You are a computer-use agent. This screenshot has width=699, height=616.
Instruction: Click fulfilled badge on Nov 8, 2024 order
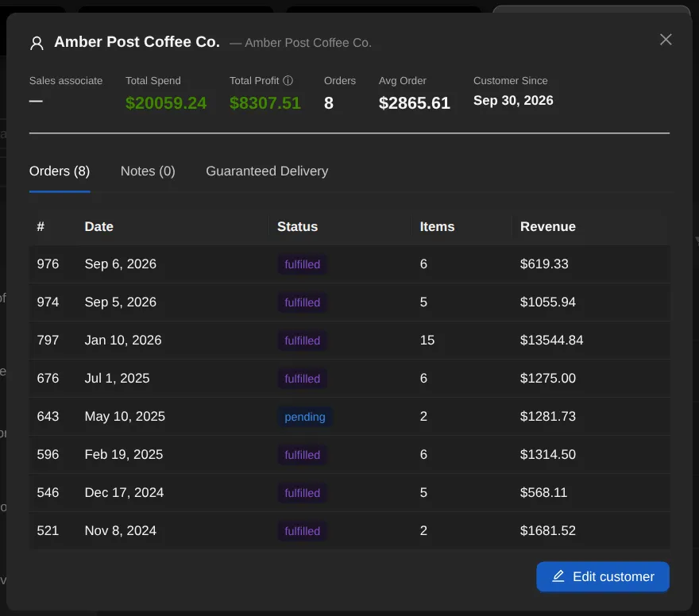(303, 531)
